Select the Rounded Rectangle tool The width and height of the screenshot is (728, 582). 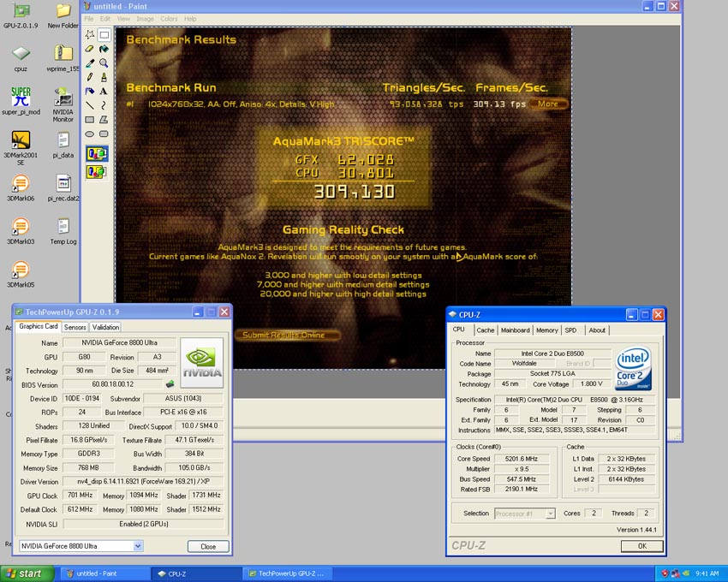[x=104, y=134]
